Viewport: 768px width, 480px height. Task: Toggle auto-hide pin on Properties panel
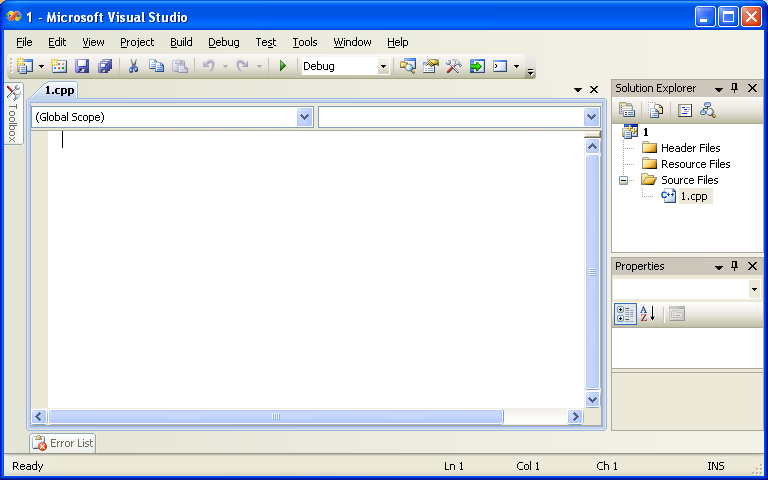734,266
